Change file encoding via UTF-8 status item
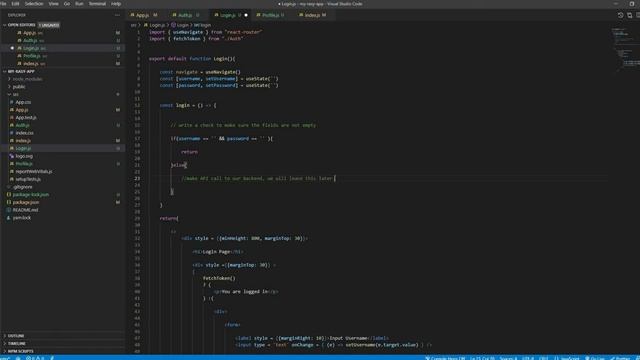Screen dimensions: 640x360 pyautogui.click(x=528, y=358)
